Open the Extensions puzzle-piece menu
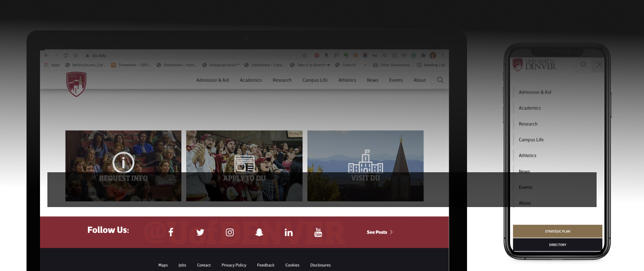The width and height of the screenshot is (644, 271). (x=423, y=55)
